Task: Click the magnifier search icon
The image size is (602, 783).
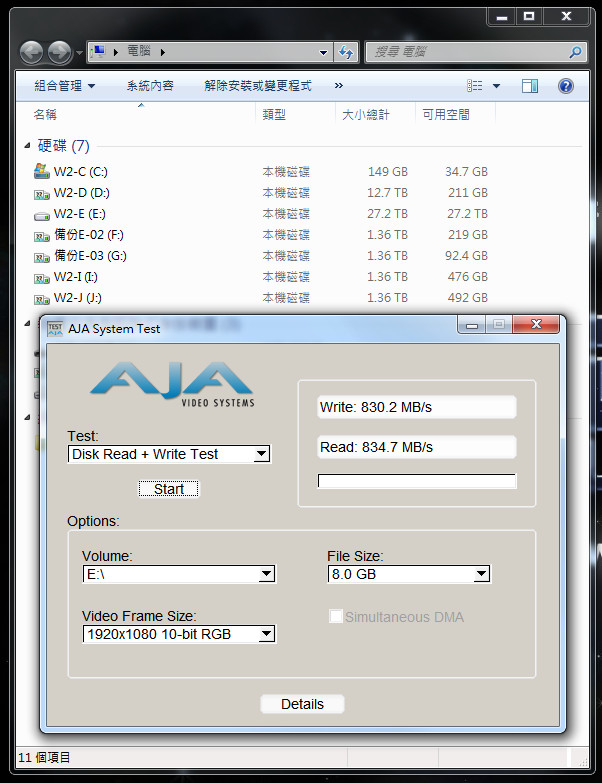Action: click(576, 52)
